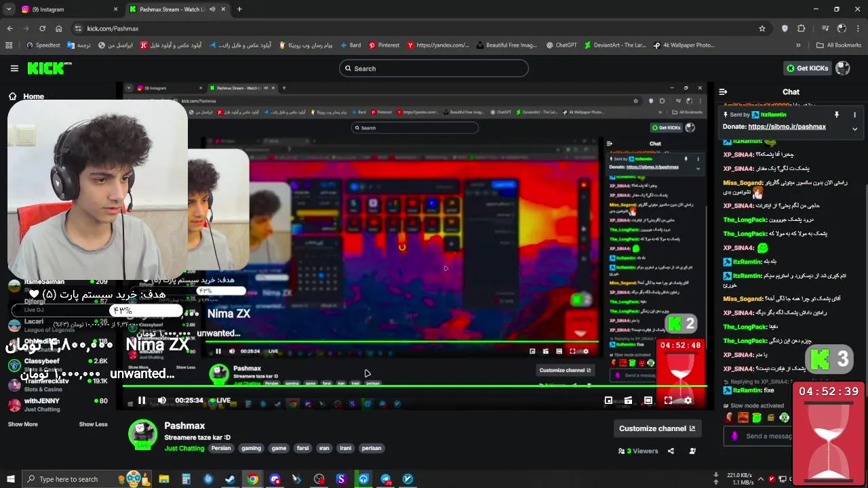Image resolution: width=868 pixels, height=488 pixels.
Task: Open the browser Extensions menu
Action: tap(802, 28)
